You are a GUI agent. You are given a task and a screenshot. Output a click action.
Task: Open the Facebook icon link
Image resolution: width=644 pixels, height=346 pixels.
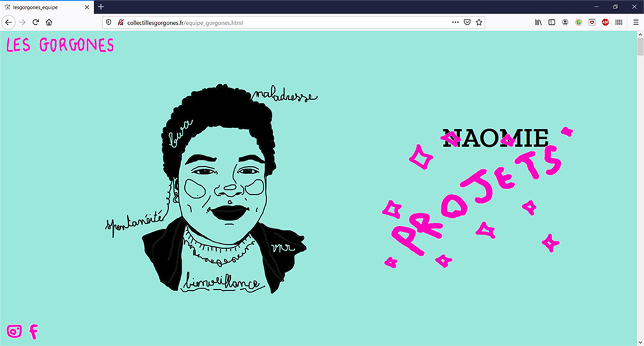point(34,331)
